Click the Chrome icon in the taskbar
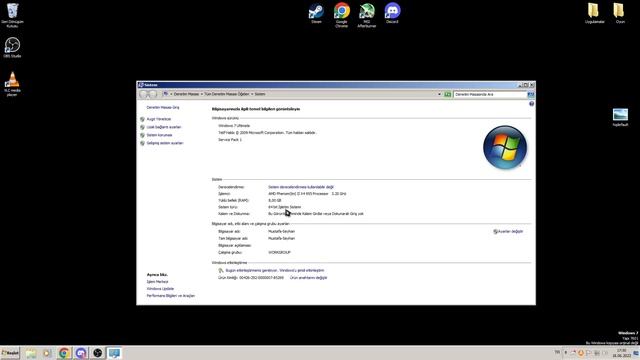The height and width of the screenshot is (360, 640). [x=64, y=353]
